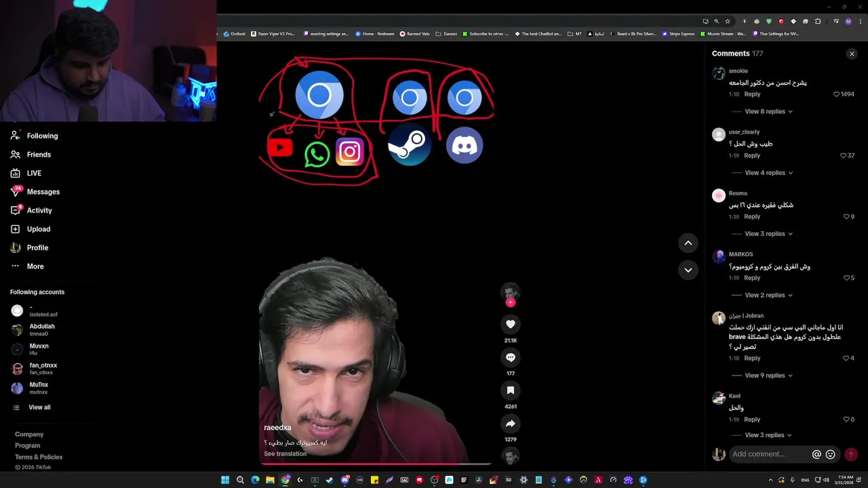Open Messages in sidebar
868x488 pixels.
point(35,192)
